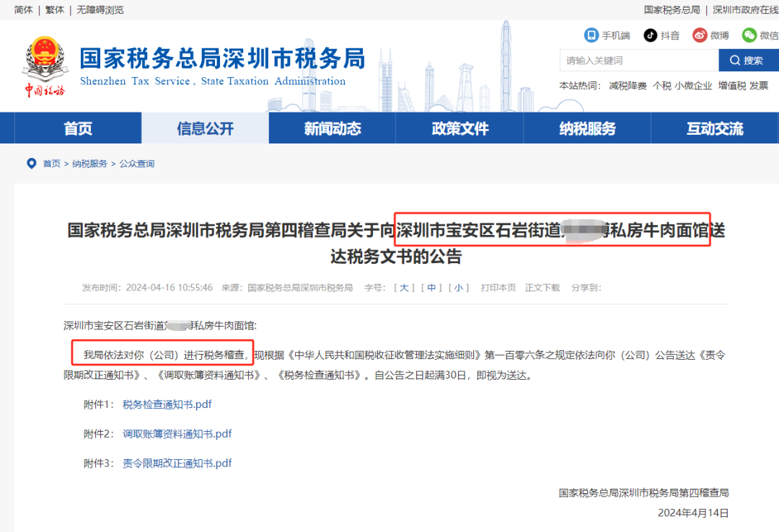Click 打印本页 to print page
This screenshot has height=532, width=779.
pyautogui.click(x=498, y=288)
